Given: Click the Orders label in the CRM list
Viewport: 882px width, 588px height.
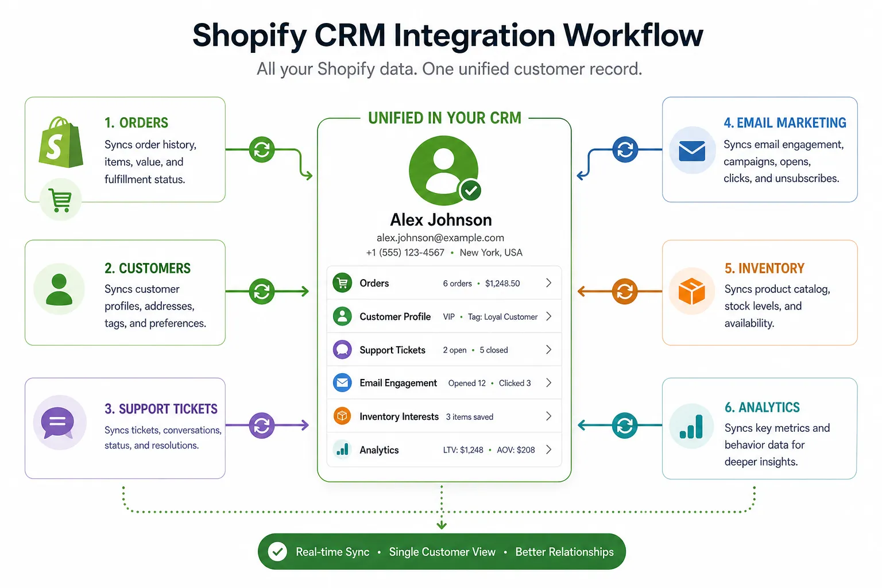Looking at the screenshot, I should [x=374, y=283].
